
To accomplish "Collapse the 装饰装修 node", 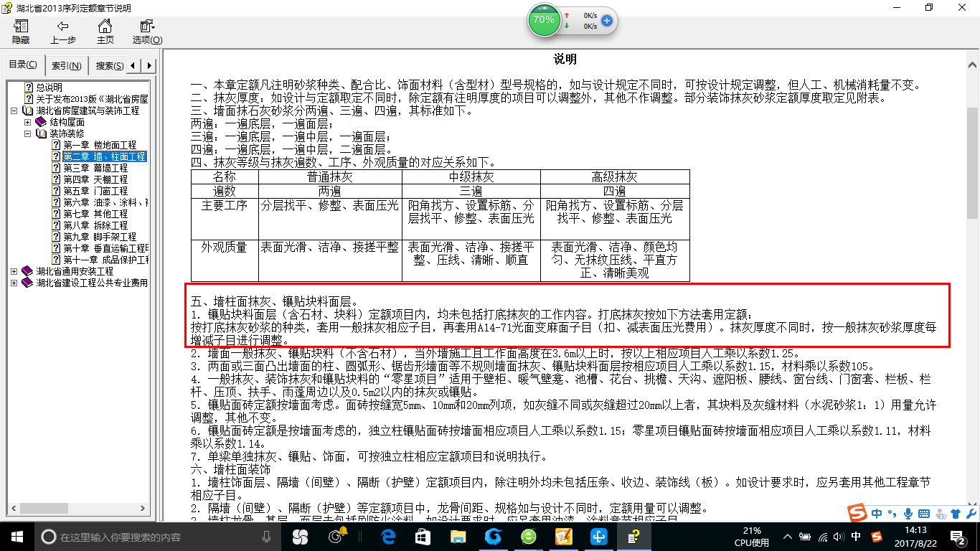I will click(28, 133).
